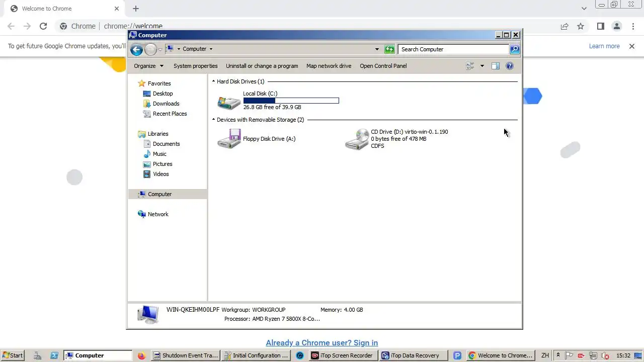Viewport: 644px width, 362px height.
Task: Click the Local Disk (C:) usage bar
Action: pyautogui.click(x=291, y=101)
